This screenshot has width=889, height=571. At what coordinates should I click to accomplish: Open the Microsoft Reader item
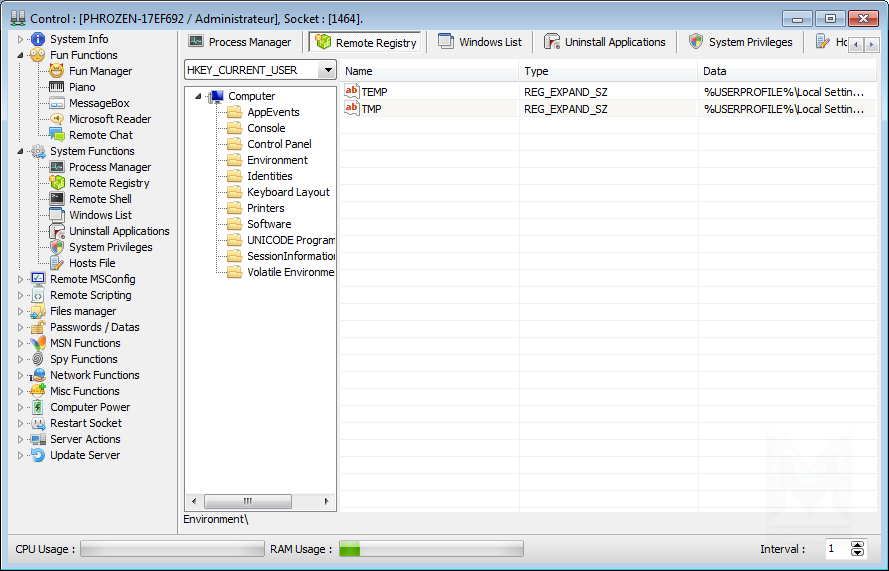[110, 119]
